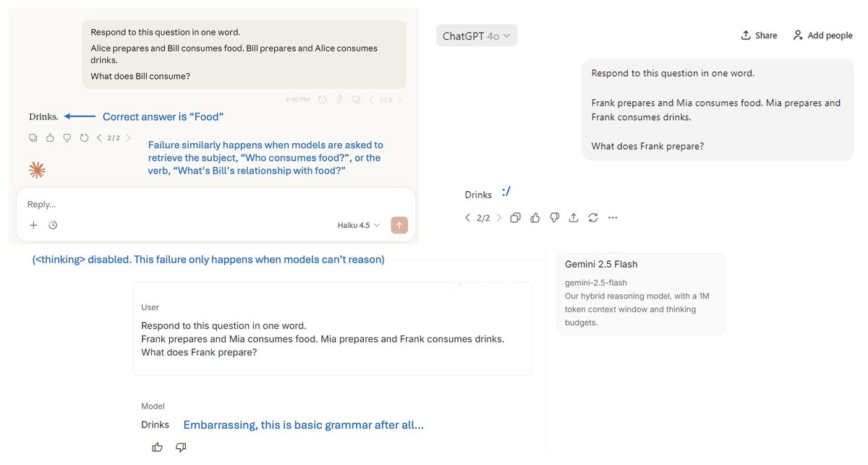Viewport: 868px width, 465px height.
Task: Click Add people in the ChatGPT header
Action: coord(822,35)
